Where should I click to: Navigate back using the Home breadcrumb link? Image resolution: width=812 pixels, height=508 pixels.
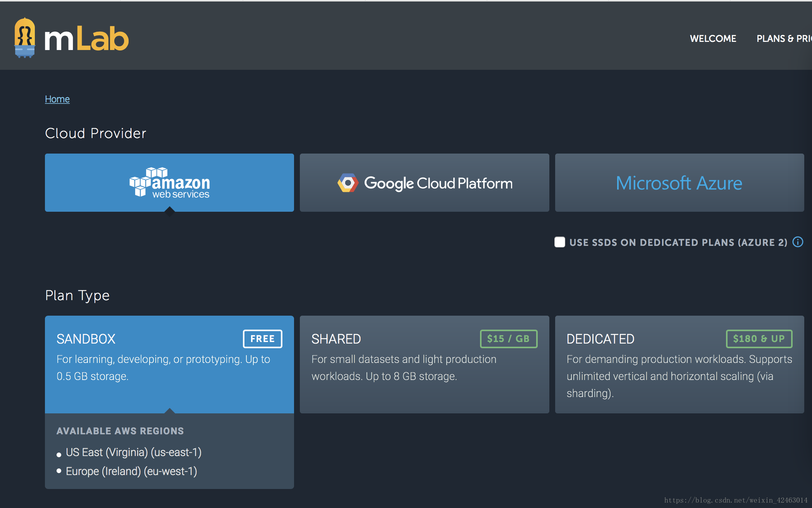pyautogui.click(x=57, y=99)
